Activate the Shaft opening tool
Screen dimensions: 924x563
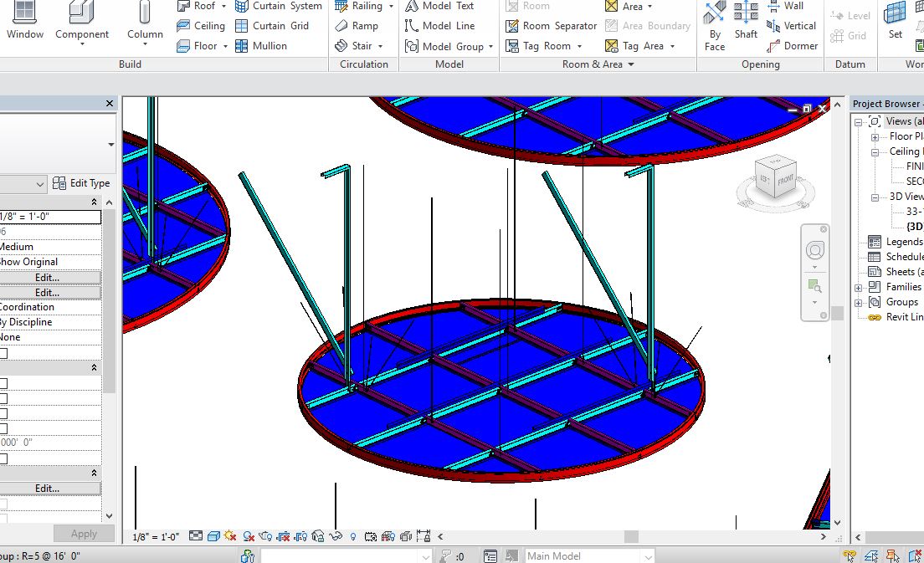click(746, 21)
